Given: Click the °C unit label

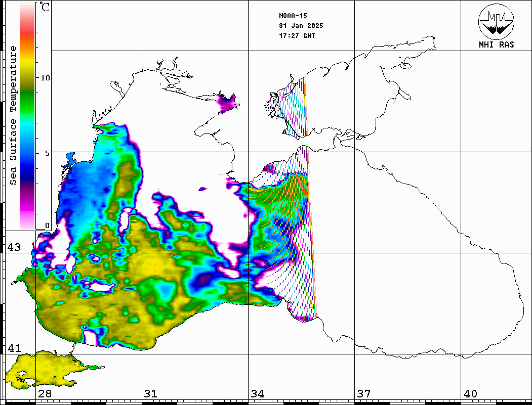Looking at the screenshot, I should (x=45, y=7).
